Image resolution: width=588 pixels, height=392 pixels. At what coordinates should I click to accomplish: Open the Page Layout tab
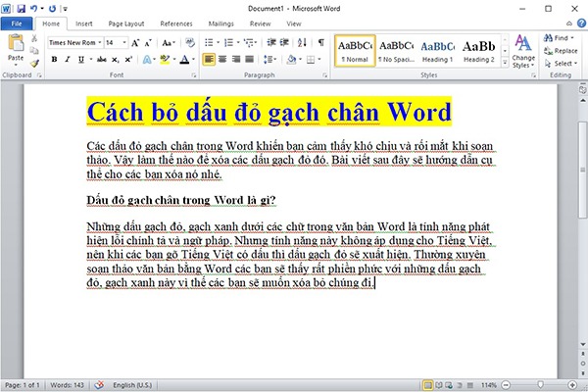coord(126,24)
